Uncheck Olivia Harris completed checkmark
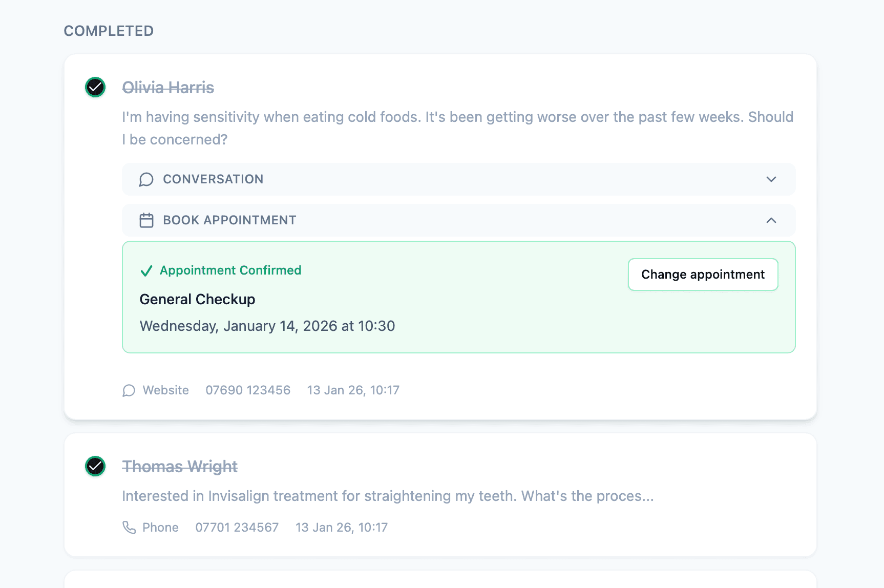This screenshot has height=588, width=884. click(x=95, y=87)
